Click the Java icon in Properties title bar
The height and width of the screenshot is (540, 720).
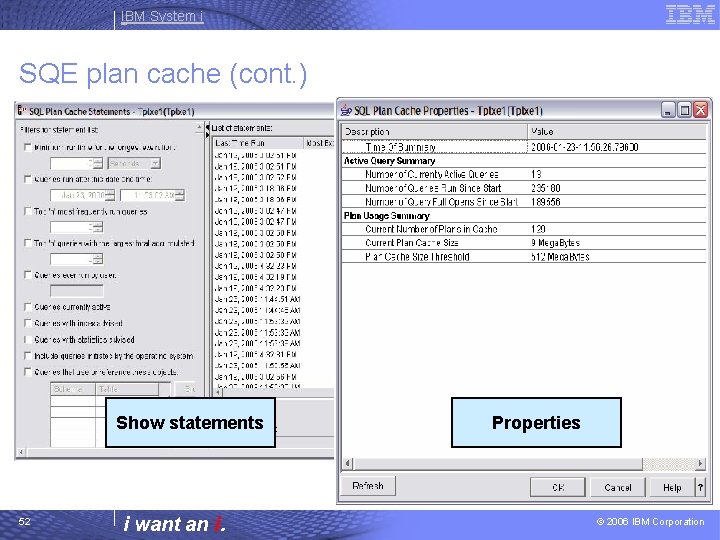tap(346, 111)
